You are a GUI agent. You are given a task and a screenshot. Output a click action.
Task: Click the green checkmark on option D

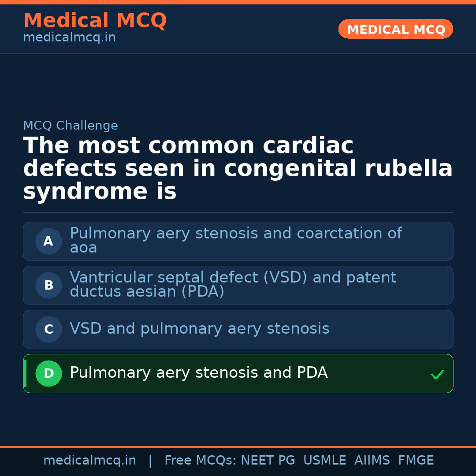(x=437, y=374)
